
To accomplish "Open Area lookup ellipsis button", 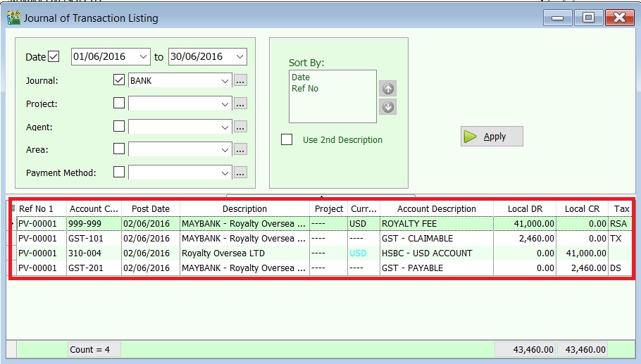I will tap(241, 149).
